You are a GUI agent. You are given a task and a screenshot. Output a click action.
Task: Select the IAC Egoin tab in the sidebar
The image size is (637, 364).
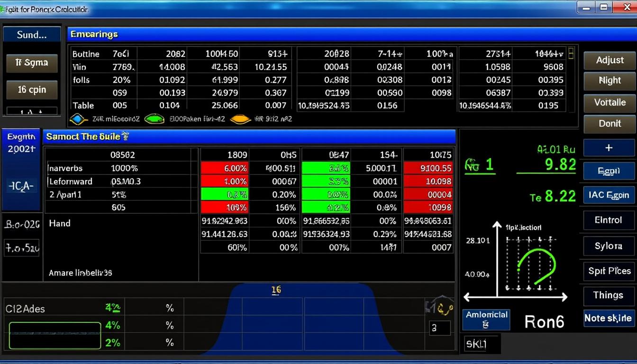(x=609, y=195)
